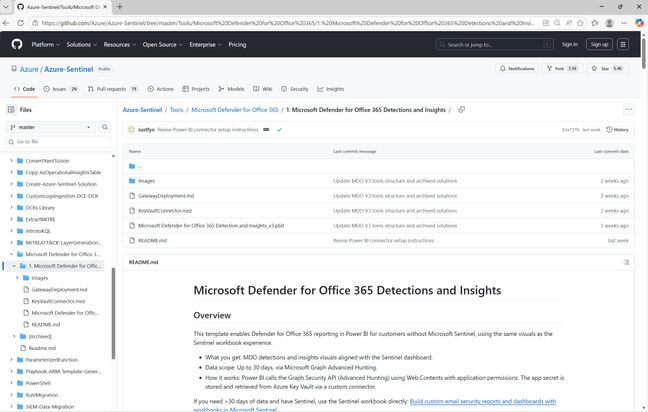
Task: Collapse the Files side panel icon
Action: coord(11,110)
